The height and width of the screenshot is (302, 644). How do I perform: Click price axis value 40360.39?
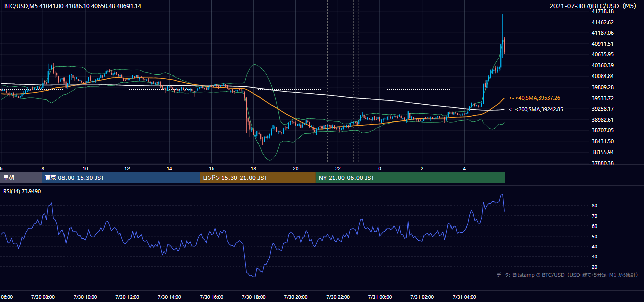click(602, 65)
